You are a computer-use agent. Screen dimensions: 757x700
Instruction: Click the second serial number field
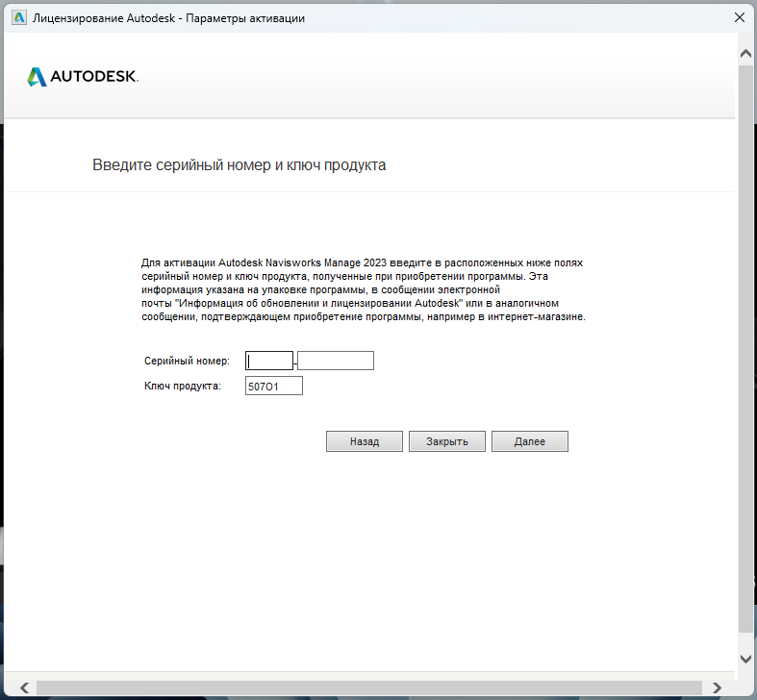coord(336,361)
